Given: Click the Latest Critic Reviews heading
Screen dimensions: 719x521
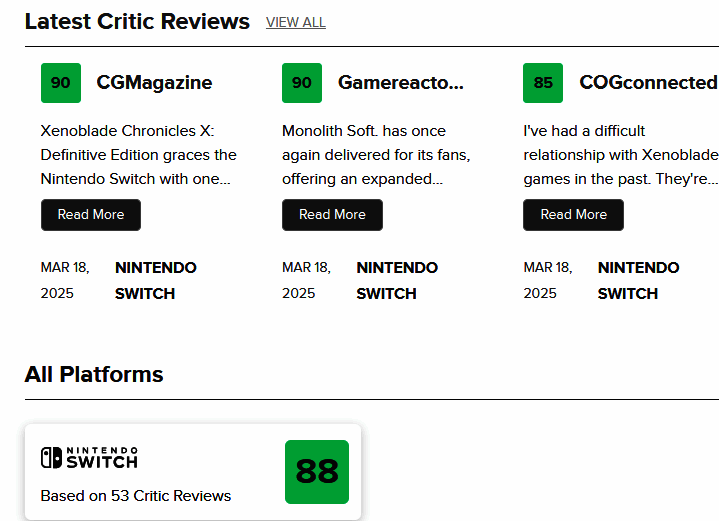Looking at the screenshot, I should click(x=137, y=21).
